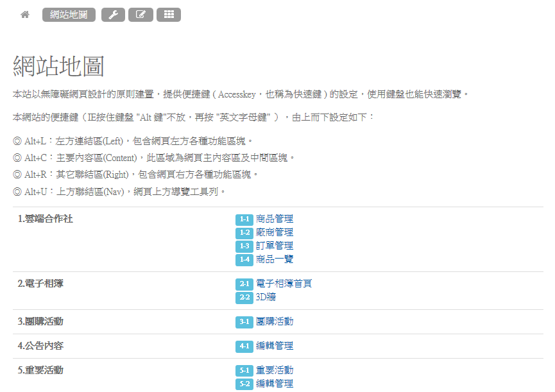Open the 重要活動 link

[x=274, y=370]
